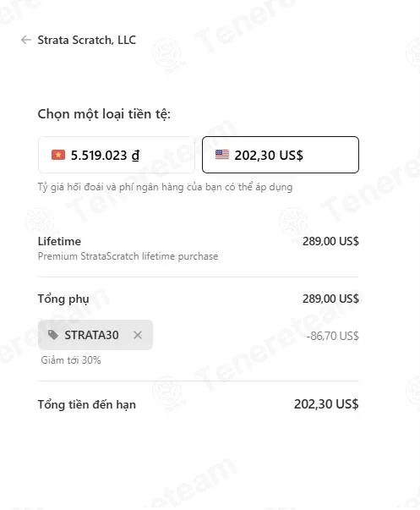Click the Giảm tới 30% discount text
Image resolution: width=420 pixels, height=510 pixels.
click(71, 360)
